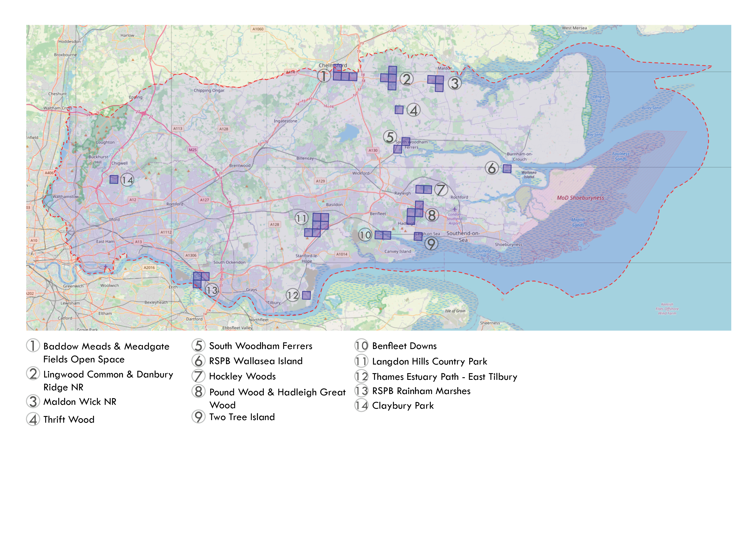Click legend text 'South Woodham Ferrers'
The height and width of the screenshot is (534, 756).
[261, 346]
